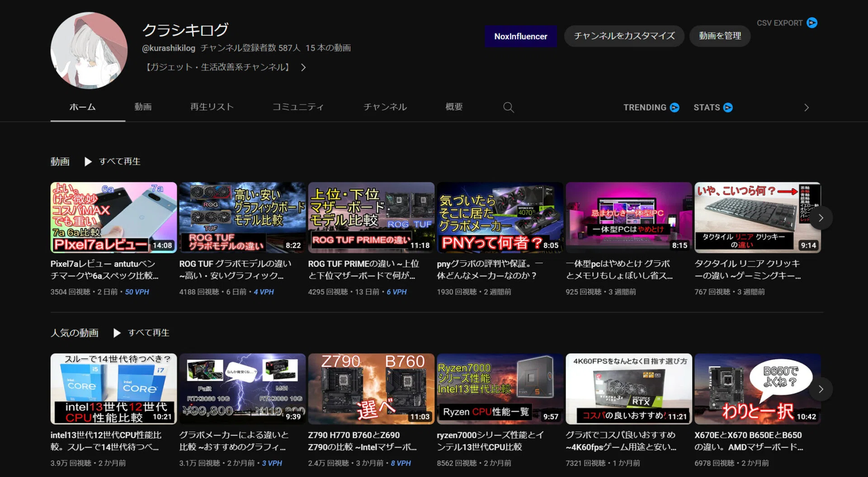Click the NoxInfluencer button

(520, 36)
